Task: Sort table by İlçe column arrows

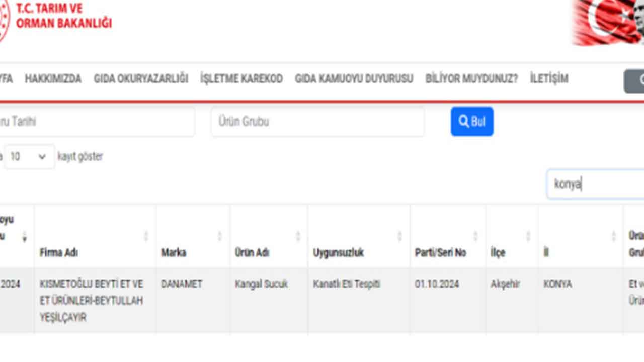Action: (x=528, y=236)
